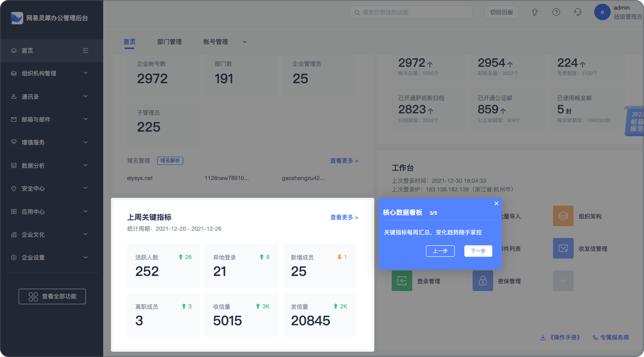Click the 下一步 button in the guide

coord(478,251)
